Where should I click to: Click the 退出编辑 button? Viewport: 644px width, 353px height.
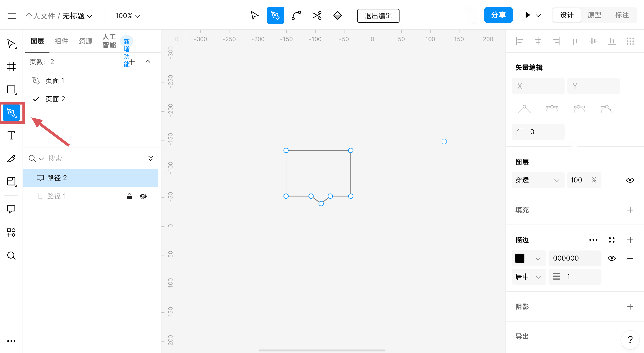click(x=378, y=16)
